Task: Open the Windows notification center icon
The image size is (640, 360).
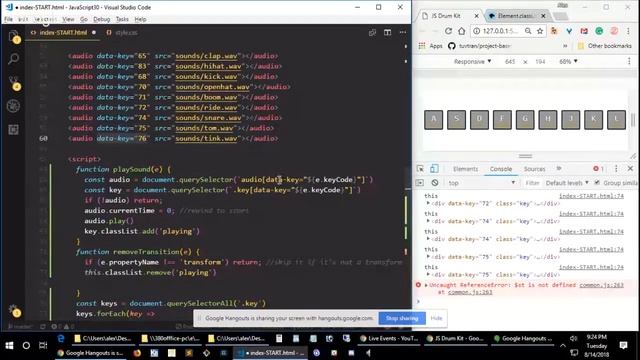Action: pyautogui.click(x=623, y=346)
